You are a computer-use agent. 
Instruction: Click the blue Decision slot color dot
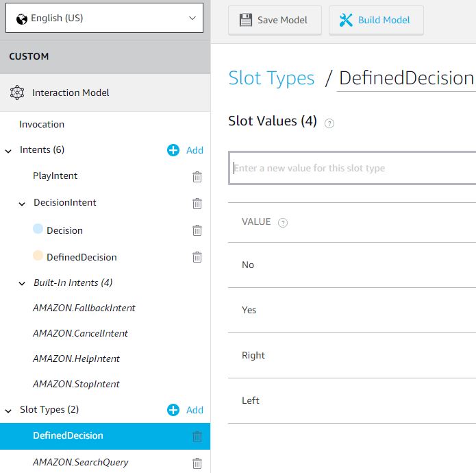(x=38, y=229)
